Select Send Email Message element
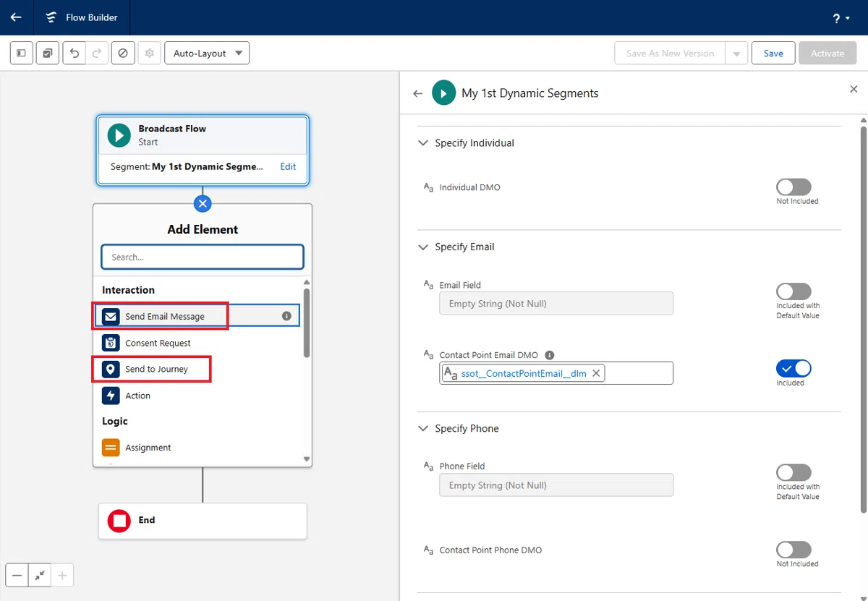The width and height of the screenshot is (868, 601). 196,316
